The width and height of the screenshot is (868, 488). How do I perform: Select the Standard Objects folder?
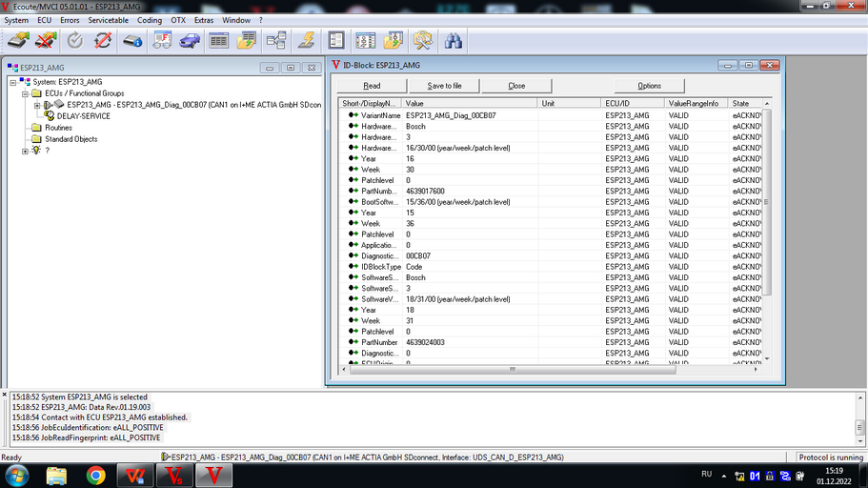coord(71,139)
